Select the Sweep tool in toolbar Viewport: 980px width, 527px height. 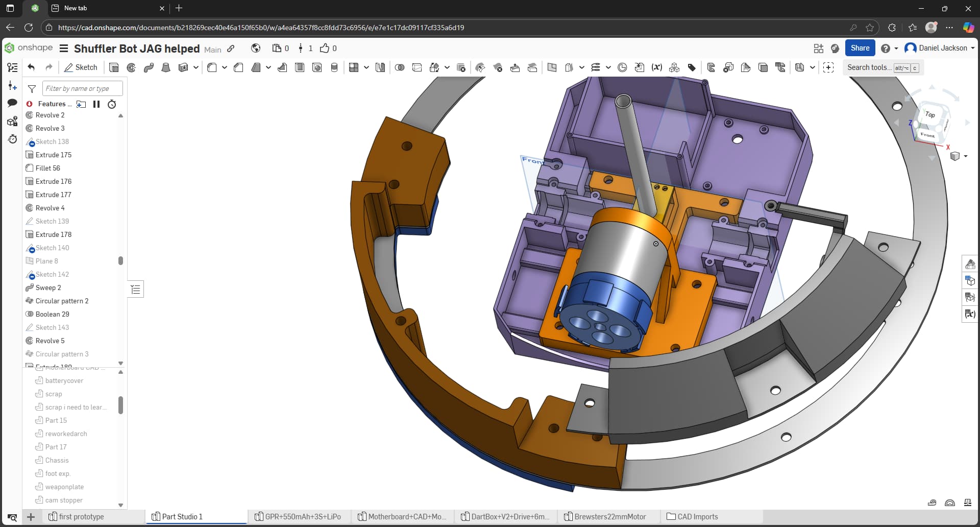149,67
